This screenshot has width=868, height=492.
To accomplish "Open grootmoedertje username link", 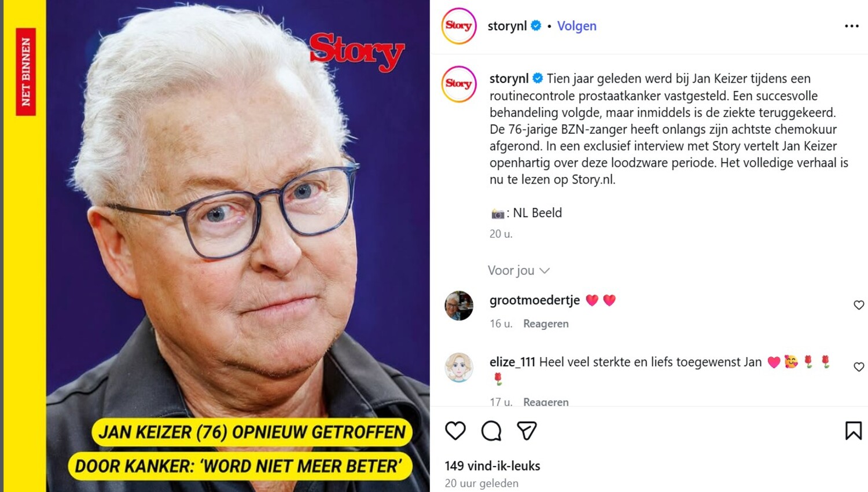I will pyautogui.click(x=535, y=300).
